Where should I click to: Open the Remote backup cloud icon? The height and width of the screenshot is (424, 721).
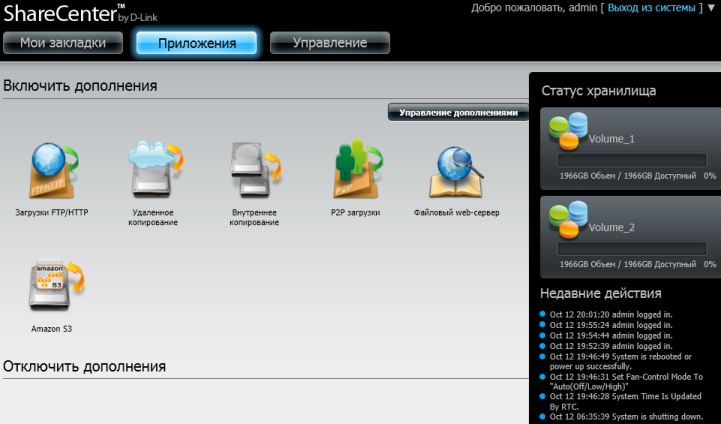(x=155, y=169)
